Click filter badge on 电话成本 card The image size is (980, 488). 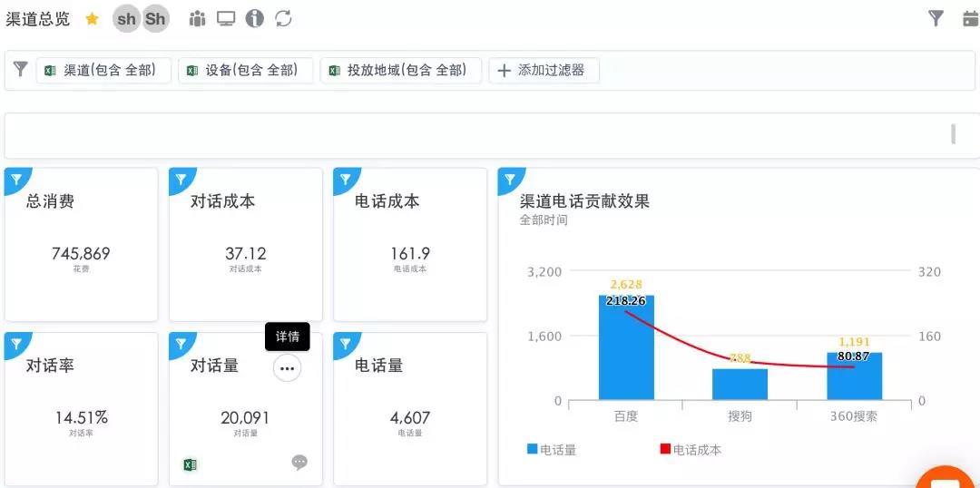(345, 180)
